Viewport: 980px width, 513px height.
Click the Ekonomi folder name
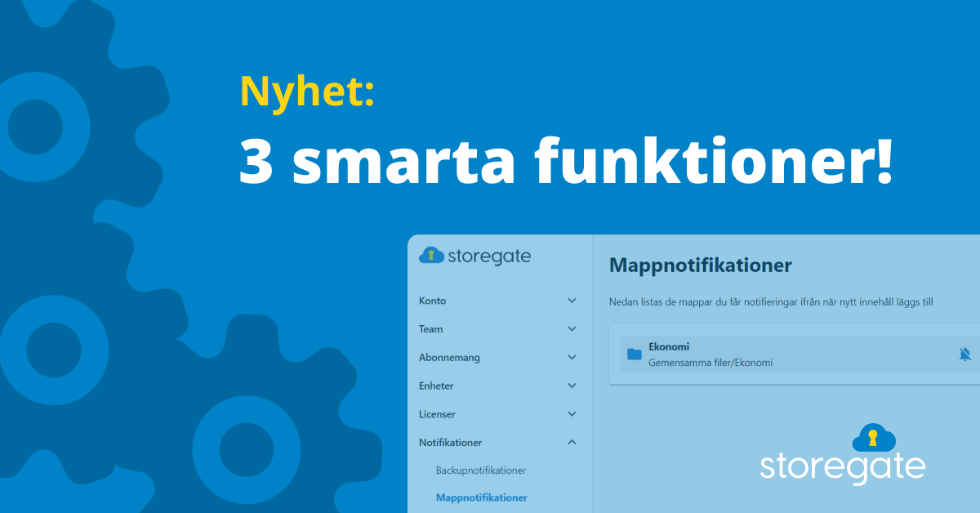(669, 346)
